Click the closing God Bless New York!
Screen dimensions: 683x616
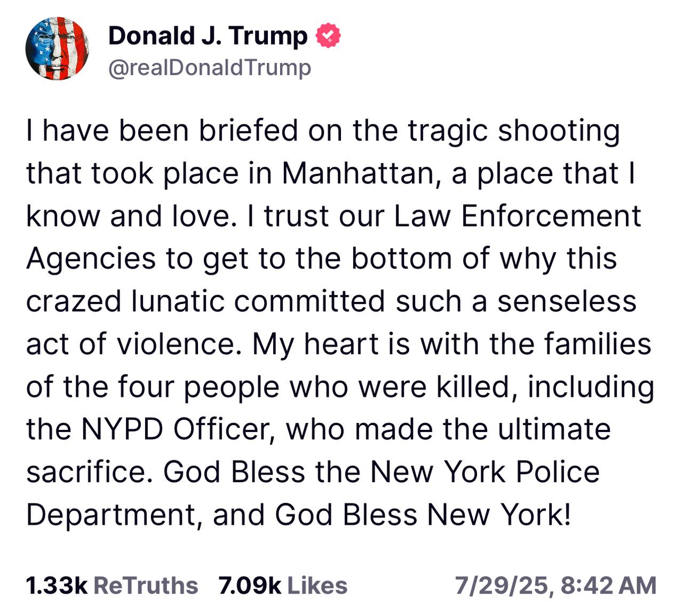[x=423, y=515]
